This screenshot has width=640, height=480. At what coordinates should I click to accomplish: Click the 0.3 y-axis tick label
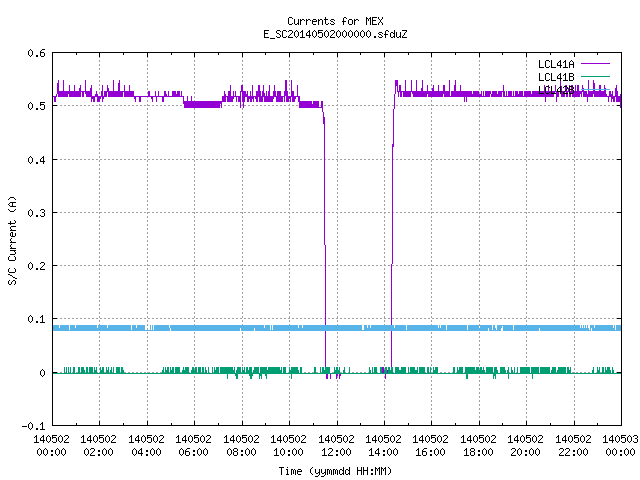[x=36, y=213]
